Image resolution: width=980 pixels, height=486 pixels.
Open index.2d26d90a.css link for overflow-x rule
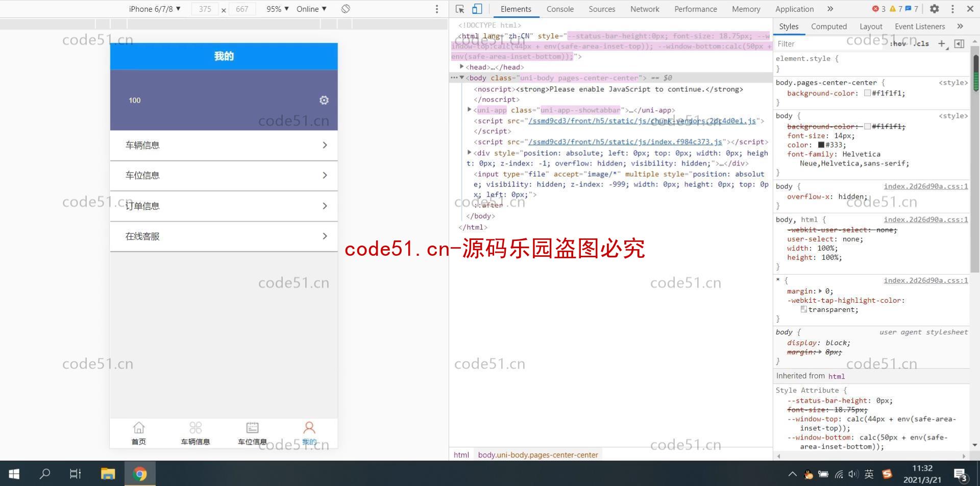(926, 186)
